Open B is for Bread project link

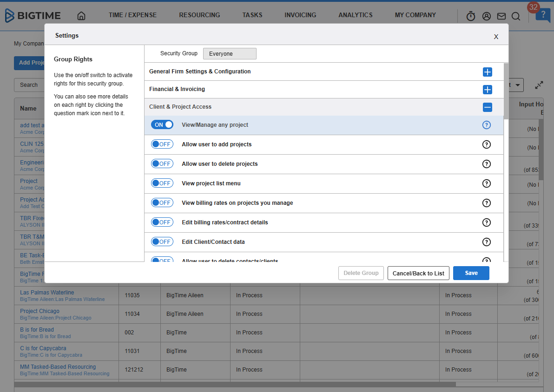pos(37,329)
